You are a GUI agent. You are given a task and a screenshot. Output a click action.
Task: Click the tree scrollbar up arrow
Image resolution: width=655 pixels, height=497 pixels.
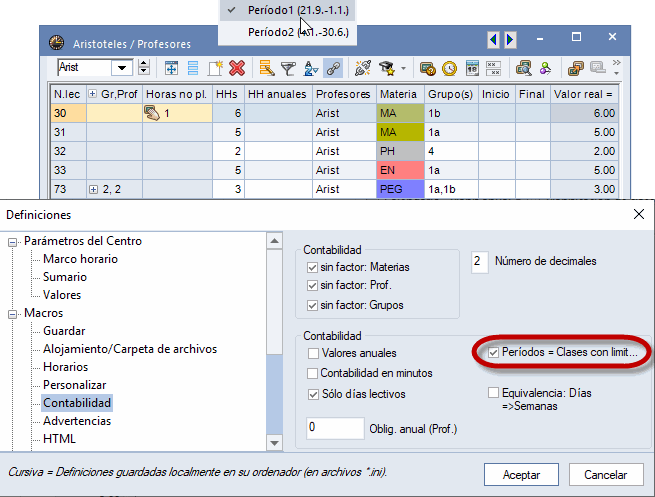coord(274,241)
